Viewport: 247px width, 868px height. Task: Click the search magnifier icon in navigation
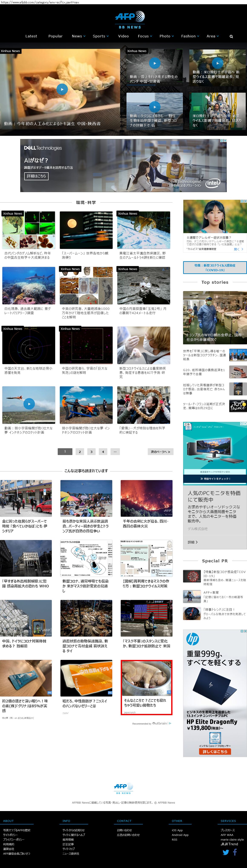point(231,36)
